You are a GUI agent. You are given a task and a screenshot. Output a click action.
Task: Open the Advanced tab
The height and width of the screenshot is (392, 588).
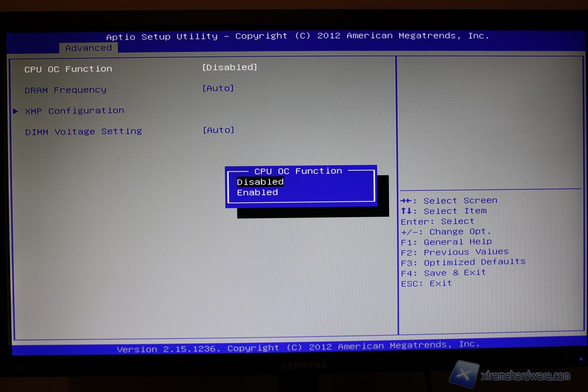88,48
